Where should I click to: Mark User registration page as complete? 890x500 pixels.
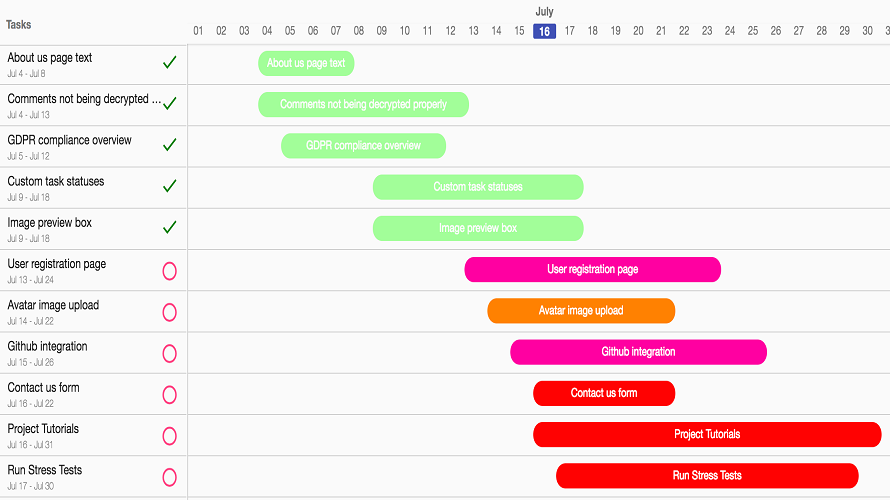click(x=169, y=271)
